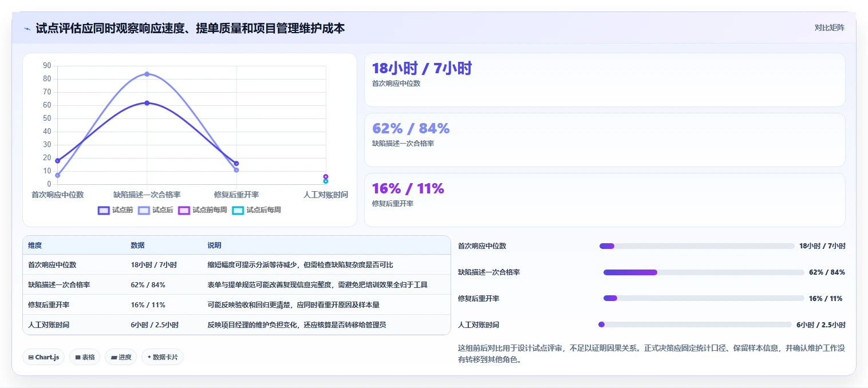868x388 pixels.
Task: Click table cell 16% / 11%
Action: [x=148, y=305]
